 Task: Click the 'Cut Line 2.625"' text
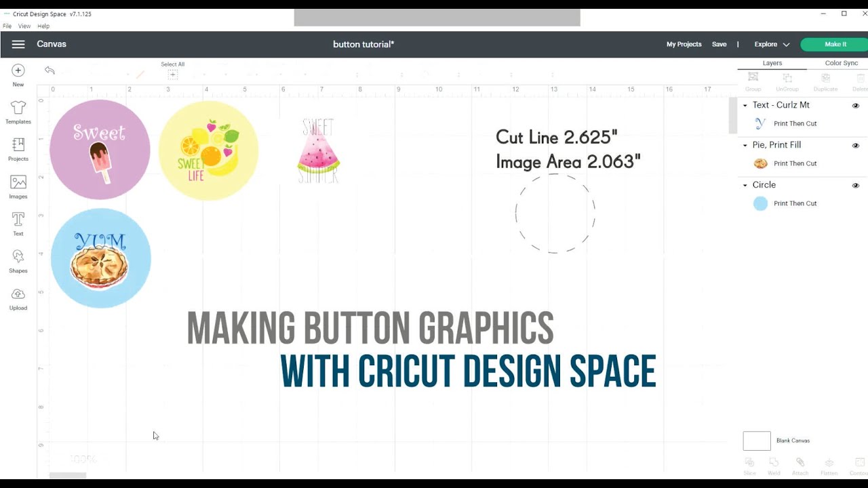tap(556, 137)
